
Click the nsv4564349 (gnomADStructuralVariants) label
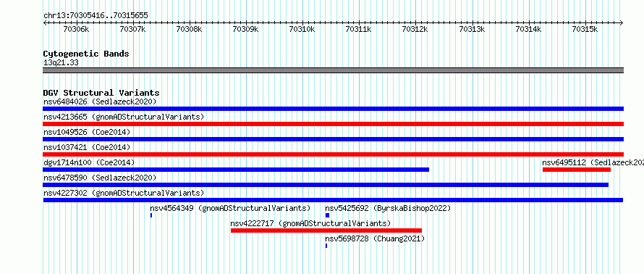coord(230,208)
